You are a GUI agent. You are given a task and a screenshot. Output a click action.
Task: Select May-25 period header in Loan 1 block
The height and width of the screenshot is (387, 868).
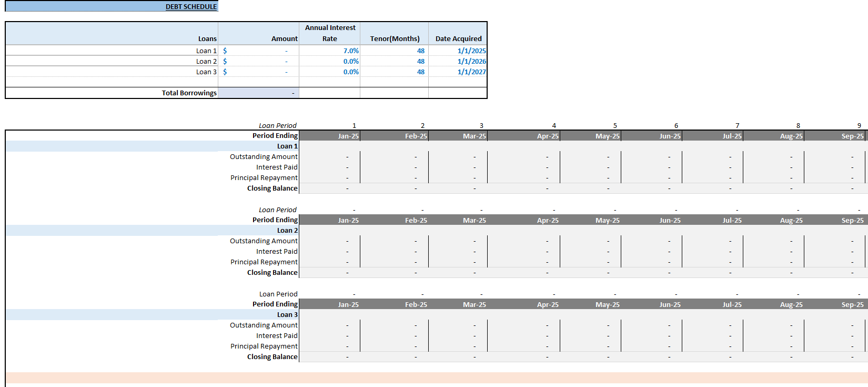pos(591,136)
